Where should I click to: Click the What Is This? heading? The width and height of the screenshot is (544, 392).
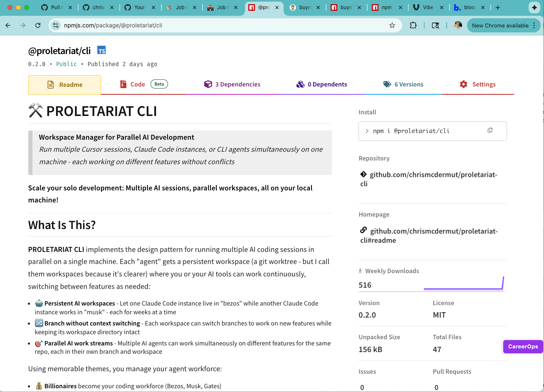click(62, 225)
